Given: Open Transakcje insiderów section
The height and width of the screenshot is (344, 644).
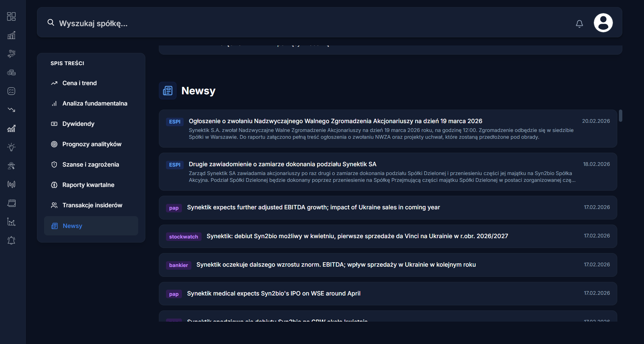Looking at the screenshot, I should (92, 205).
